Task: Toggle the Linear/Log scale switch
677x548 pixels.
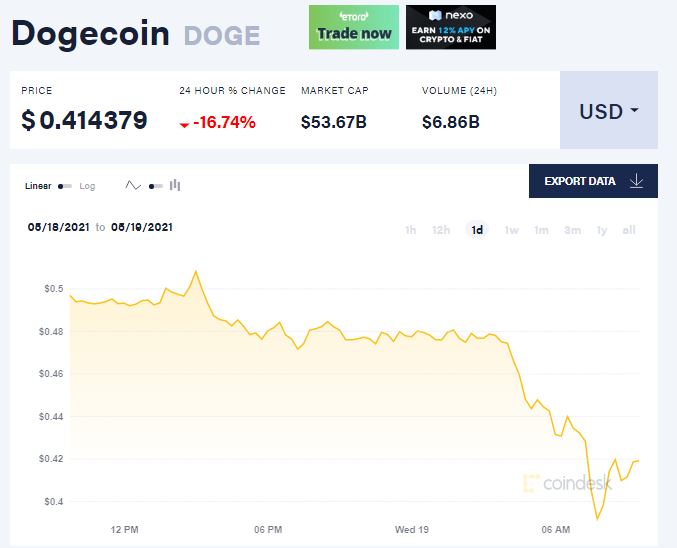Action: (x=65, y=186)
